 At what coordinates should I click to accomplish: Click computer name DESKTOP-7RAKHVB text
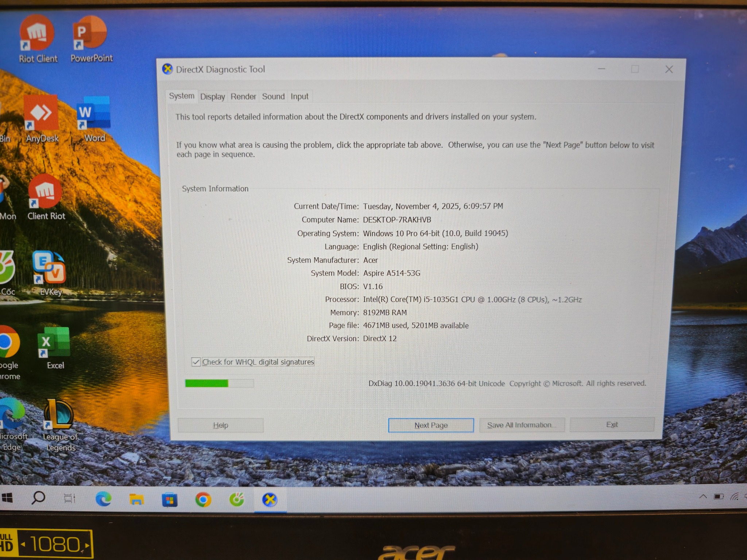pyautogui.click(x=397, y=220)
